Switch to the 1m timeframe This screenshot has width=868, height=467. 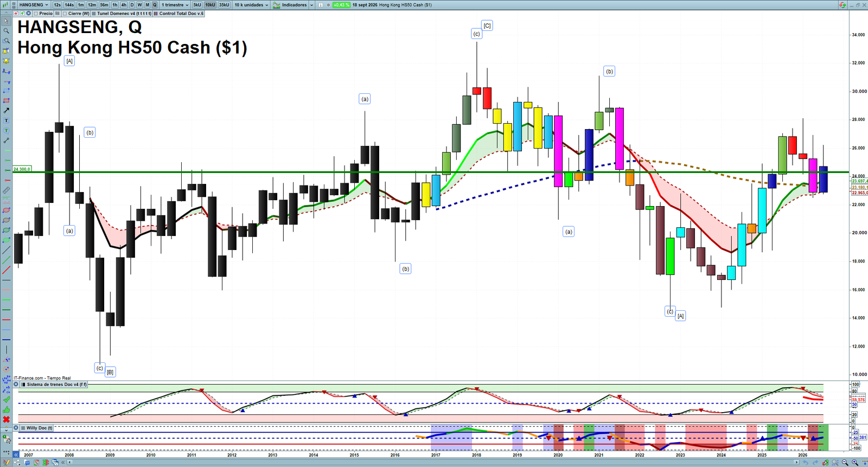coord(81,5)
